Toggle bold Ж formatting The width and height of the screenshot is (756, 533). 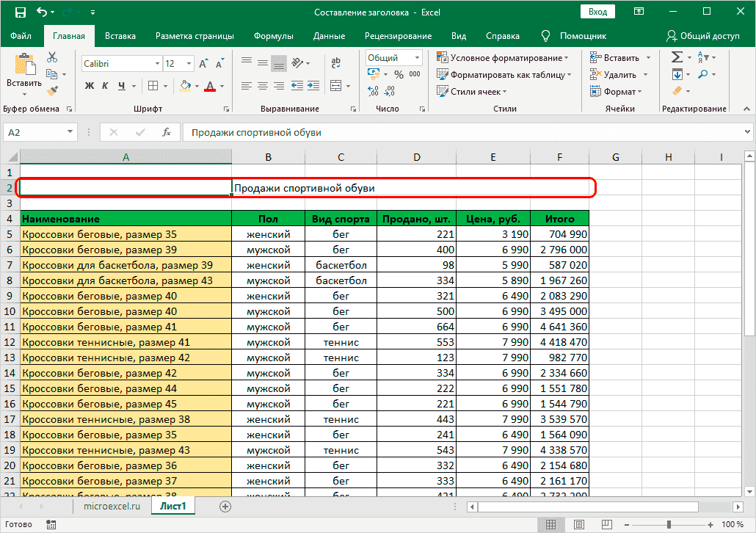pyautogui.click(x=90, y=86)
